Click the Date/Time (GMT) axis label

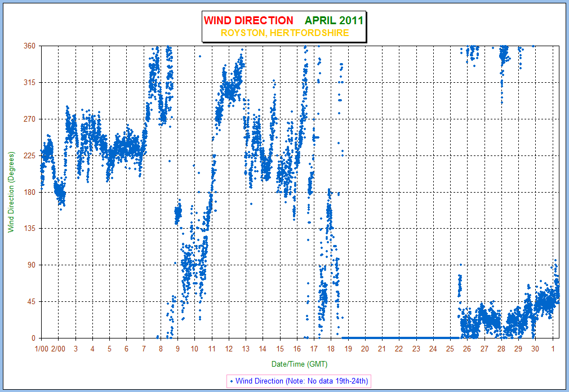(x=299, y=364)
